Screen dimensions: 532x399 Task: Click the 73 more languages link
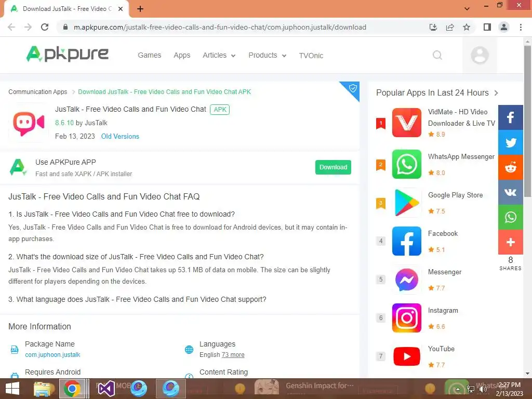[233, 355]
